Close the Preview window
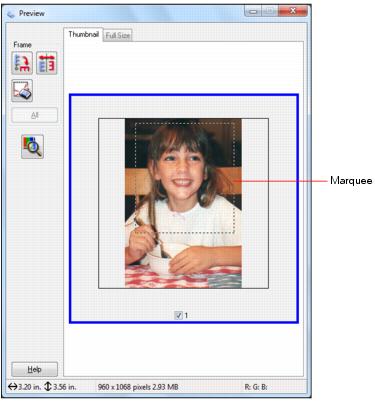375x402 pixels. pyautogui.click(x=292, y=12)
